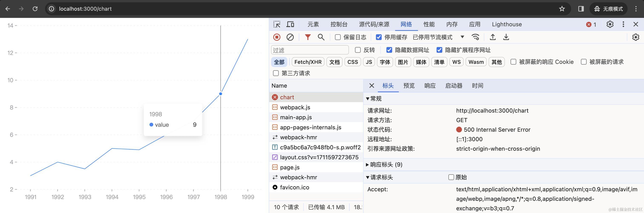Clear the network log
Screen dimensions: 644x213
coord(290,37)
